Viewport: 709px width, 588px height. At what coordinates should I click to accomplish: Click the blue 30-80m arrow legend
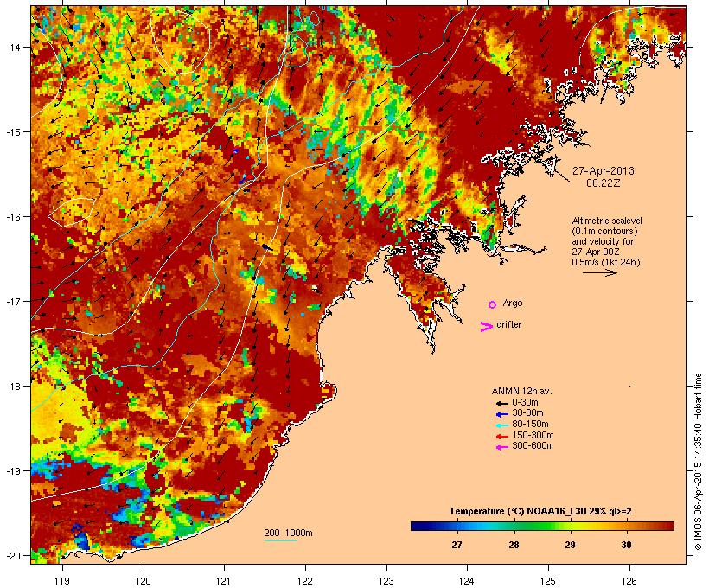point(502,414)
